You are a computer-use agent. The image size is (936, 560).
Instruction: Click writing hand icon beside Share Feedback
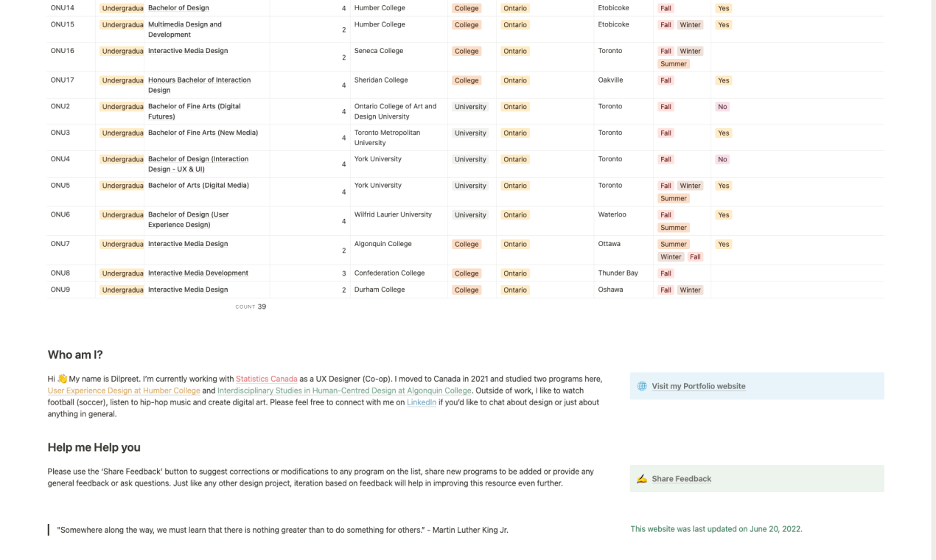tap(642, 479)
